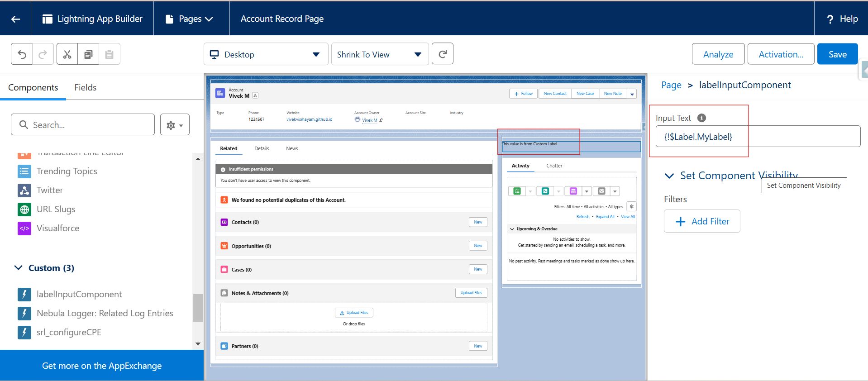This screenshot has height=381, width=868.
Task: Click the srl_configureCPE lightning icon
Action: point(24,332)
